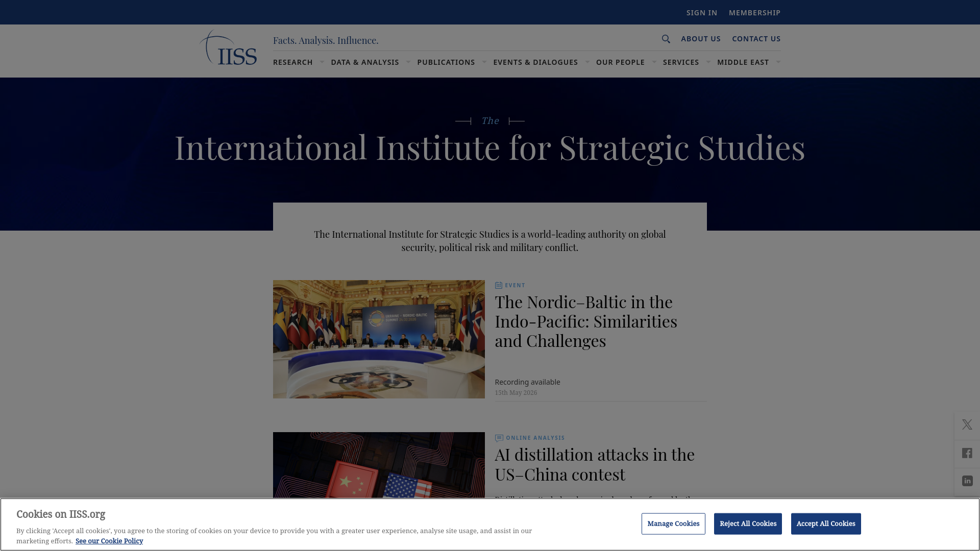980x551 pixels.
Task: Click the calendar Event icon
Action: [499, 285]
